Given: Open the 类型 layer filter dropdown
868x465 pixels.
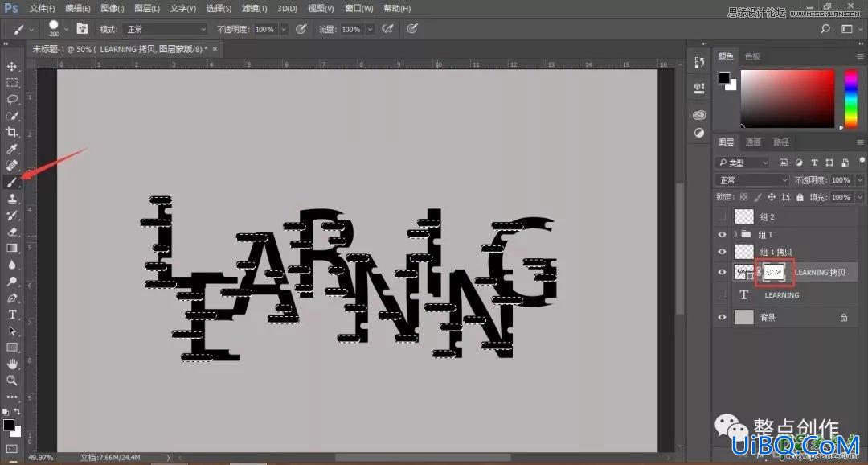Looking at the screenshot, I should click(743, 163).
